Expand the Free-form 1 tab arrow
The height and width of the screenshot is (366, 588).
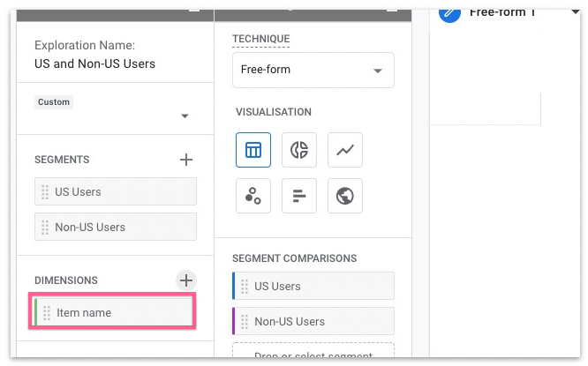coord(563,12)
